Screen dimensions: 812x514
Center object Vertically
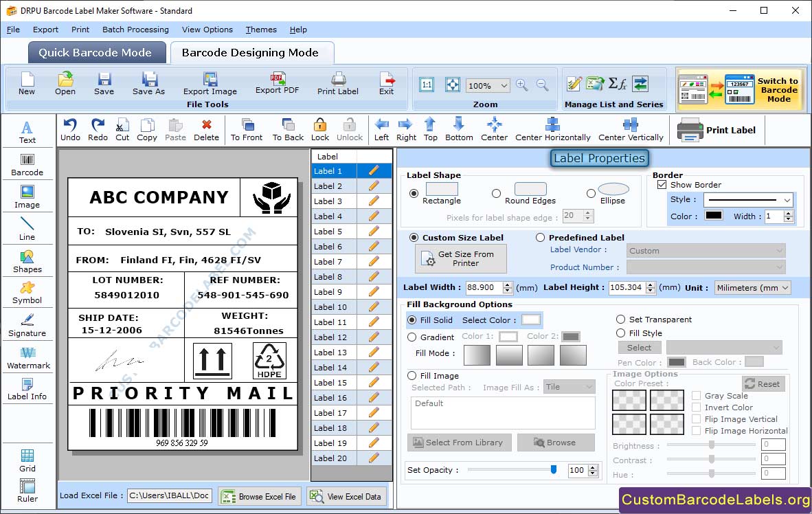(631, 130)
